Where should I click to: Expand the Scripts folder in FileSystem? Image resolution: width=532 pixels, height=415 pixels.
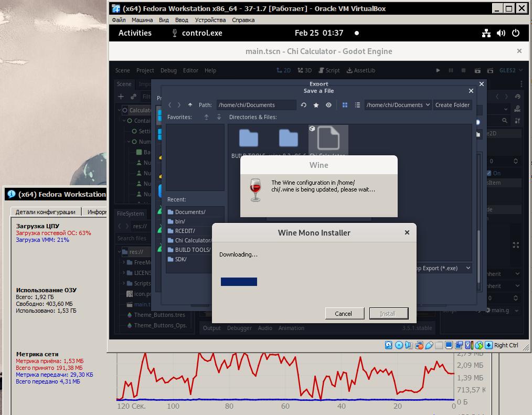pos(124,283)
